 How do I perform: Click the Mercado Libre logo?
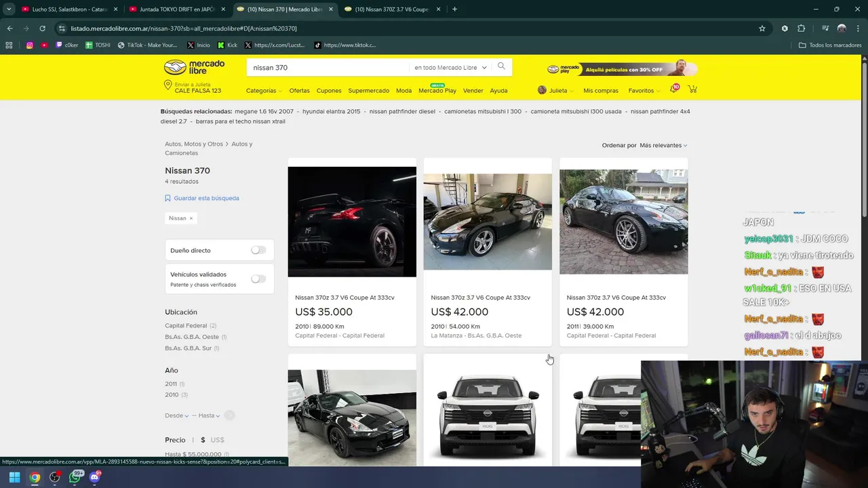pos(194,67)
